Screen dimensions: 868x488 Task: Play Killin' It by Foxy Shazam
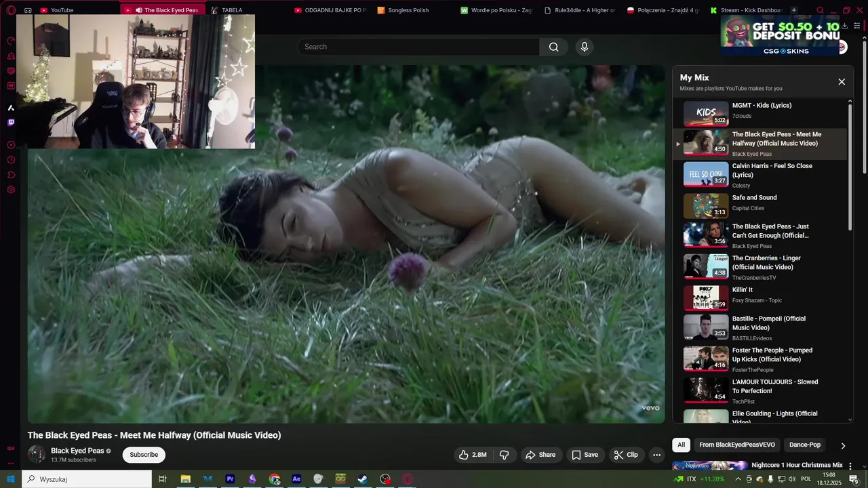759,298
